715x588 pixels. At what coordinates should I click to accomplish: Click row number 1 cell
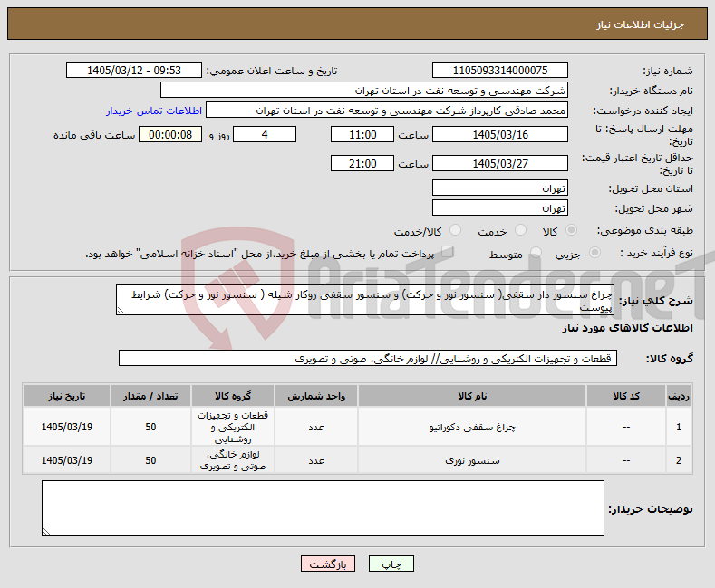pos(679,427)
